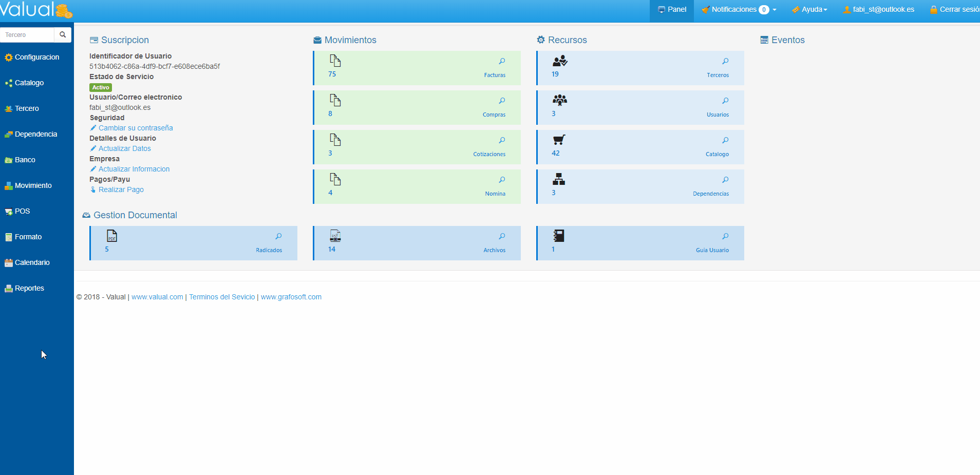The height and width of the screenshot is (475, 980).
Task: Expand the Ayuda dropdown menu
Action: pyautogui.click(x=809, y=10)
